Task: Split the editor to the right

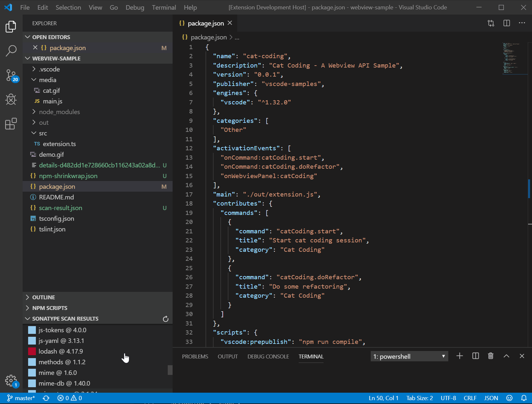Action: tap(506, 23)
